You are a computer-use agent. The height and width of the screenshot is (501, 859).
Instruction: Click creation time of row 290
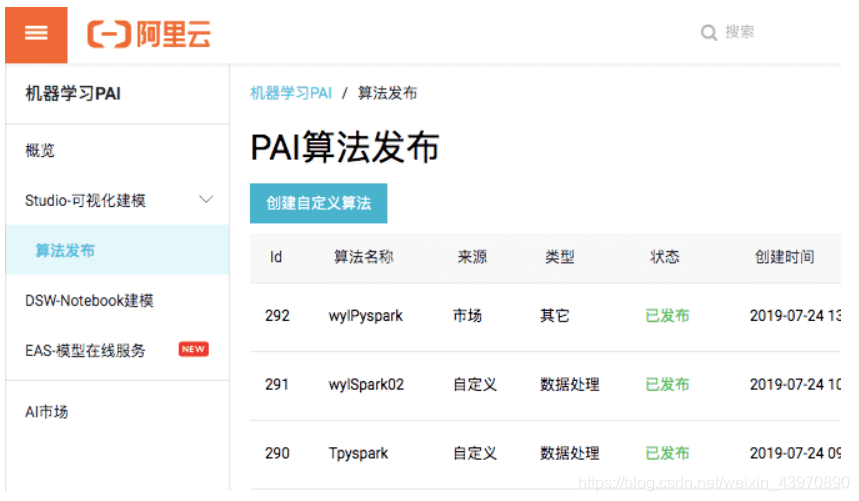click(795, 453)
